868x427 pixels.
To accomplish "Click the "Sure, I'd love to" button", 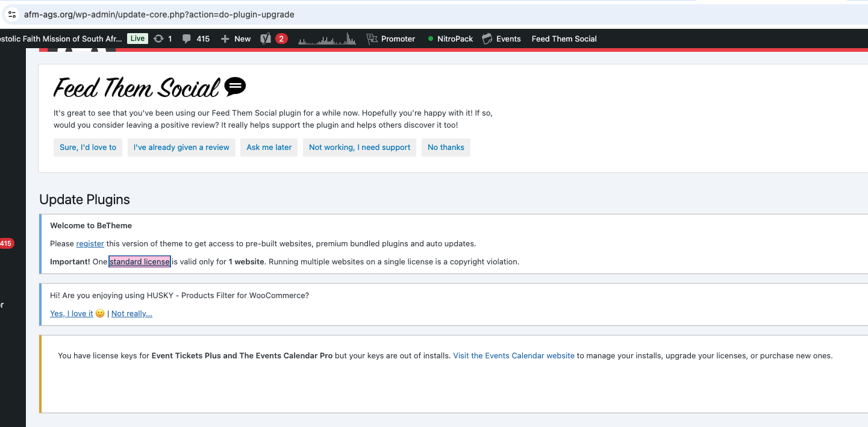I will tap(88, 147).
